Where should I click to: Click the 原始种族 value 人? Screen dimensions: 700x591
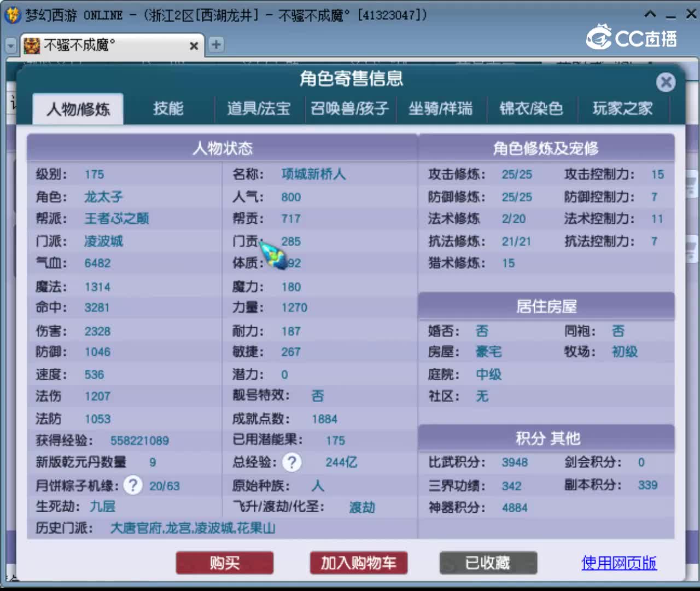[x=318, y=485]
